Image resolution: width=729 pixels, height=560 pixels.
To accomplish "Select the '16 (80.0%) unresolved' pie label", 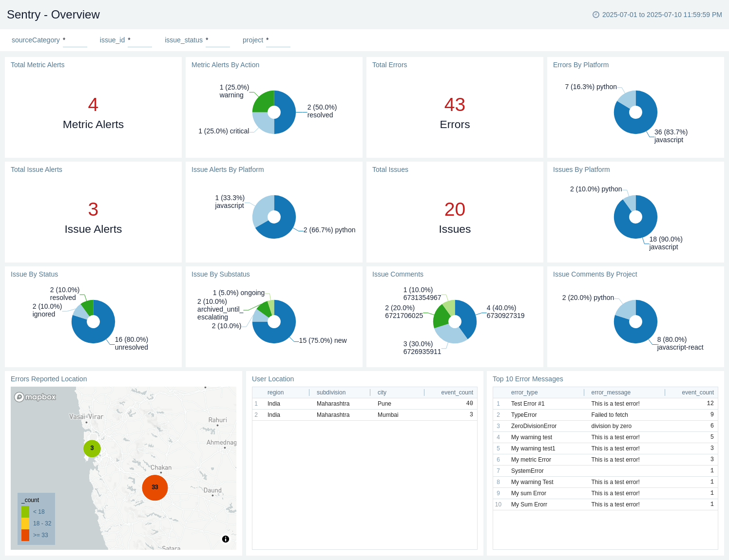I will point(132,343).
